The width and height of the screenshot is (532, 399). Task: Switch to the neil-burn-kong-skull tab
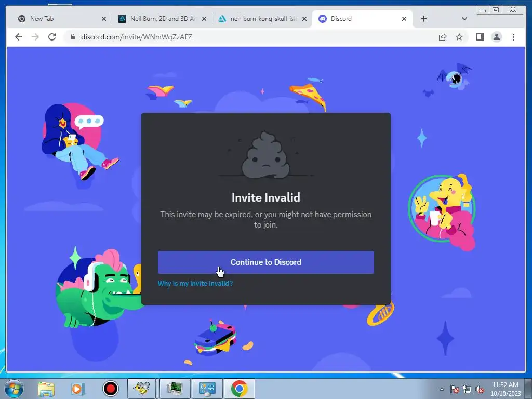pos(262,19)
